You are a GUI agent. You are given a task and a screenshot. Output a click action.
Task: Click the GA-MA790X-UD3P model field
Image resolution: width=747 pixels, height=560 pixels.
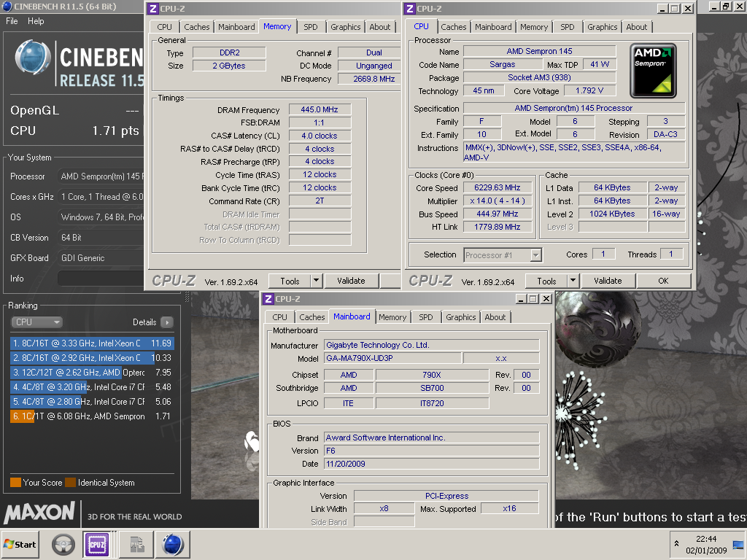[392, 358]
